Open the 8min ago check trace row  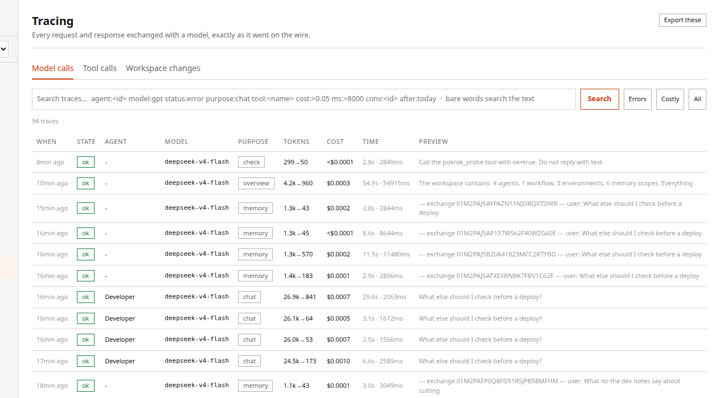369,162
